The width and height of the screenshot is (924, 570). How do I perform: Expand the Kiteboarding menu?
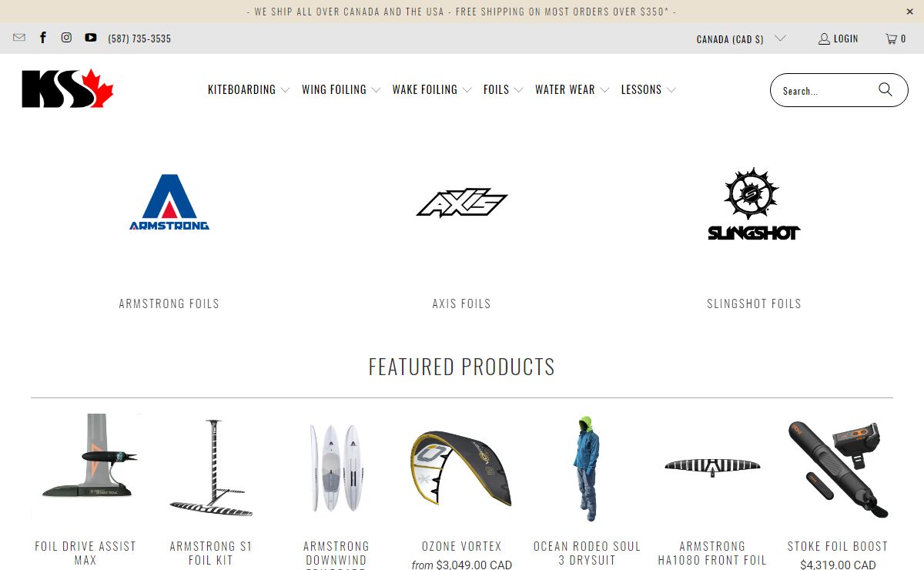tap(249, 89)
